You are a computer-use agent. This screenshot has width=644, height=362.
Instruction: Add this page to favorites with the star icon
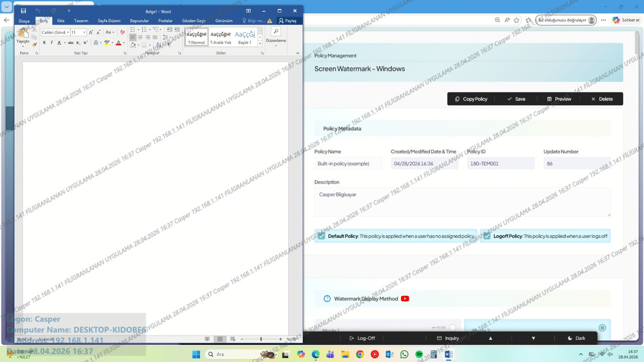[517, 20]
